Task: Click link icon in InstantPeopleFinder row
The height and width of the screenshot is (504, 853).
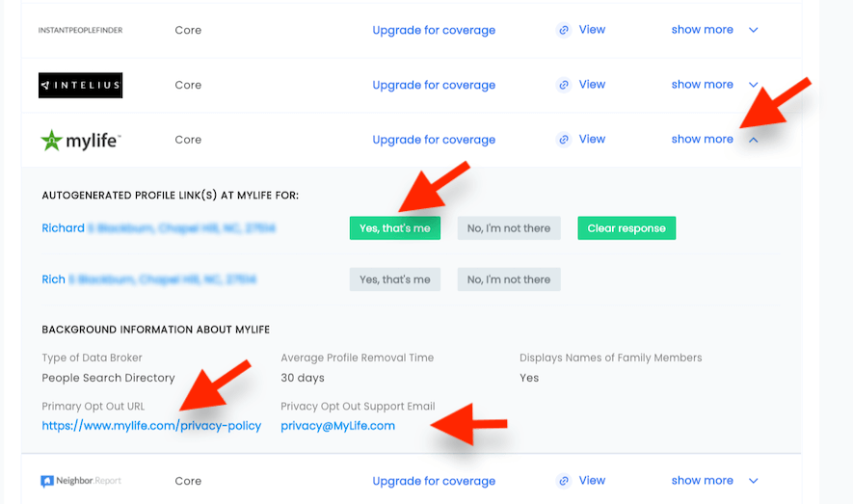Action: 564,30
